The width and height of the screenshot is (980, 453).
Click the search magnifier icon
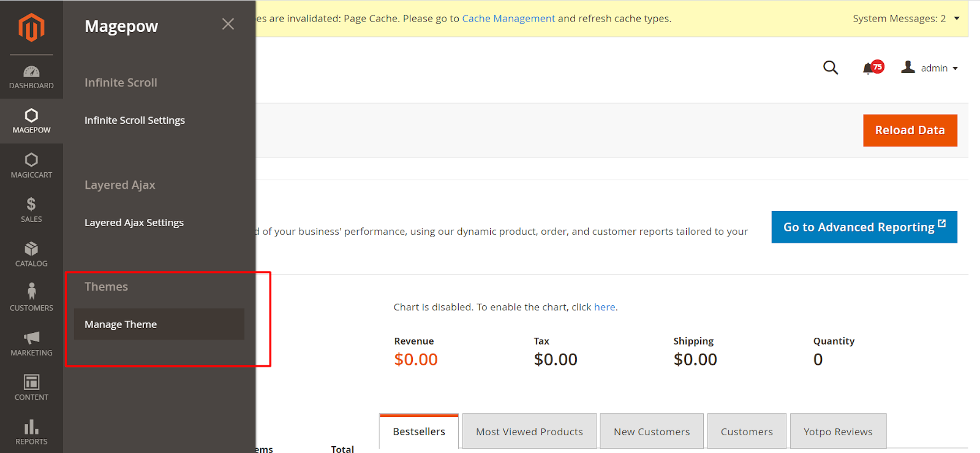pos(830,67)
